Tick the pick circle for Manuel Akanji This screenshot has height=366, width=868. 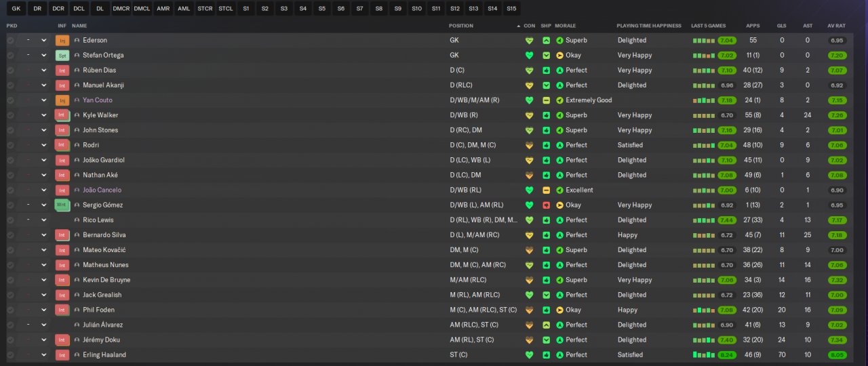[x=10, y=85]
